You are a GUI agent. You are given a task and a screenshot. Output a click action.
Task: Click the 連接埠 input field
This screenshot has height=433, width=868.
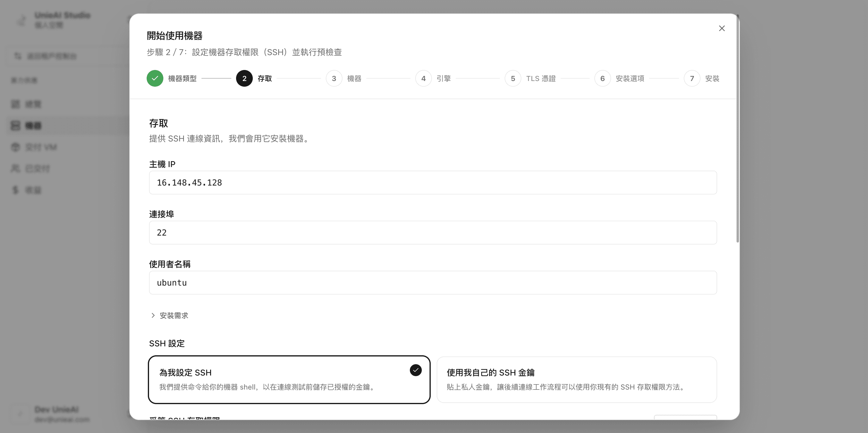433,233
